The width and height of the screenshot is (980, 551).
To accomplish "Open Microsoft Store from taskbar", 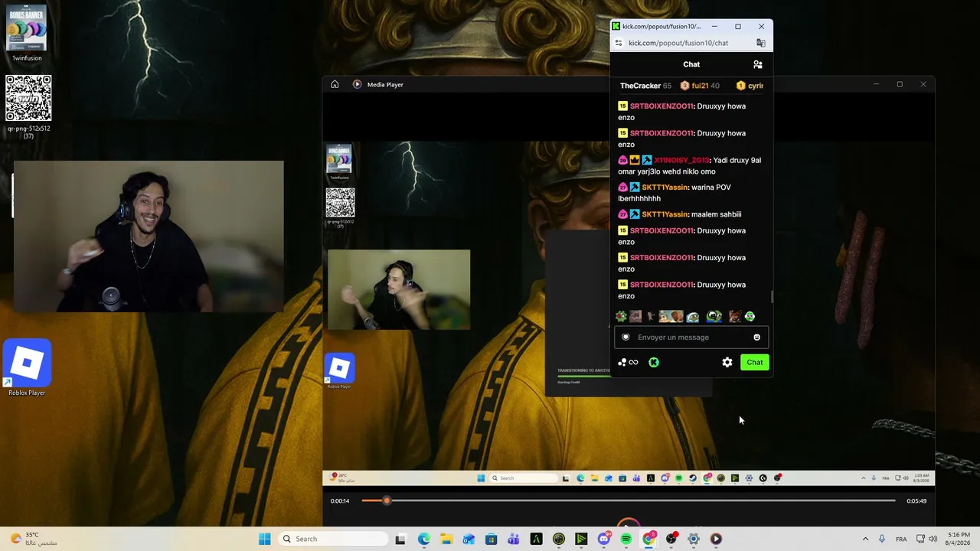I will tap(491, 539).
